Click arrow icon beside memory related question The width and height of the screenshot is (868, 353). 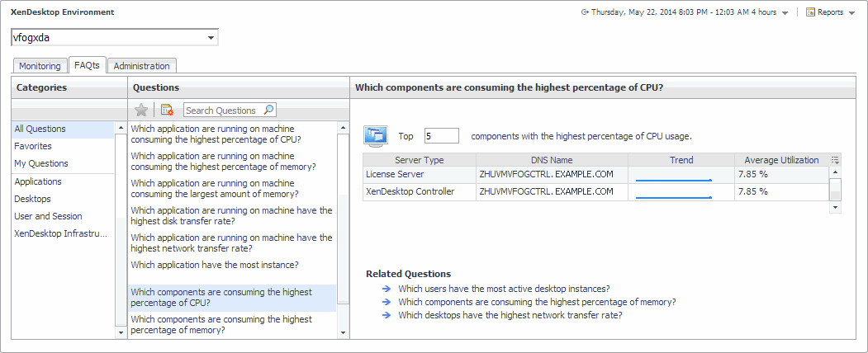(x=387, y=302)
